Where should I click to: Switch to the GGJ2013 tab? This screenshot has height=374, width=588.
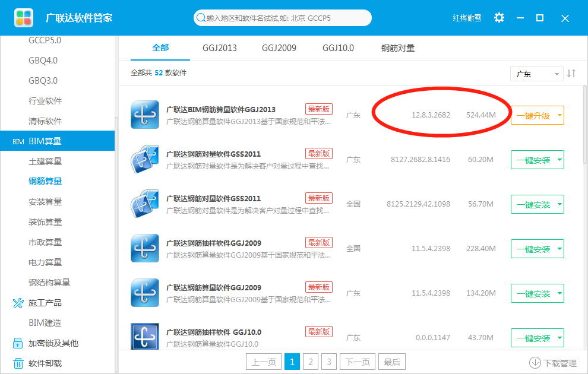pyautogui.click(x=219, y=48)
